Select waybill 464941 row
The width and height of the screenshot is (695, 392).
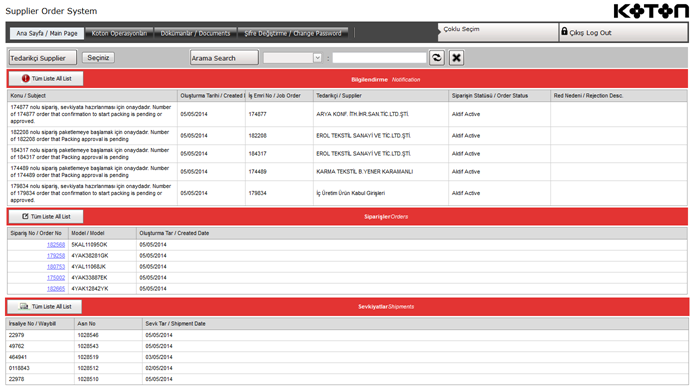tap(347, 357)
